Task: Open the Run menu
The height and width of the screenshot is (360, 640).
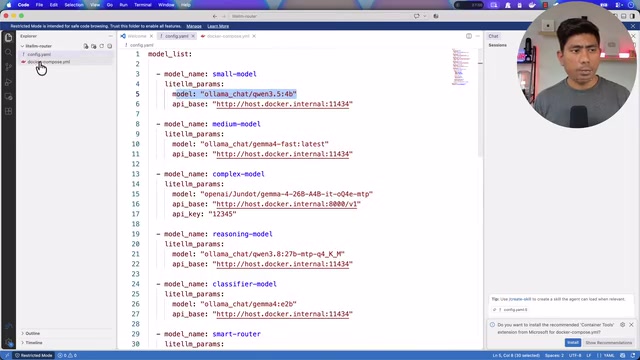Action: [x=123, y=5]
